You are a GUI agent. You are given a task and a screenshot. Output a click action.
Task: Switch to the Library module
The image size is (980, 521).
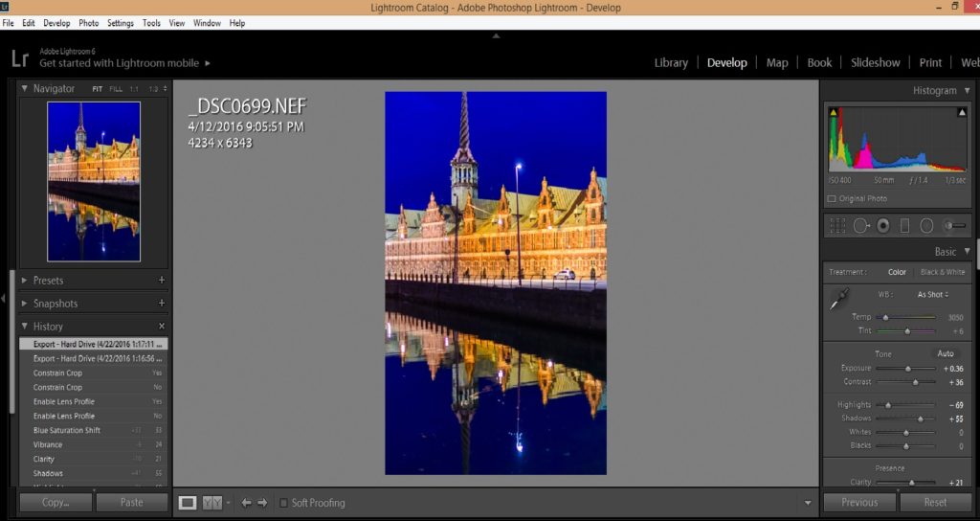(671, 63)
